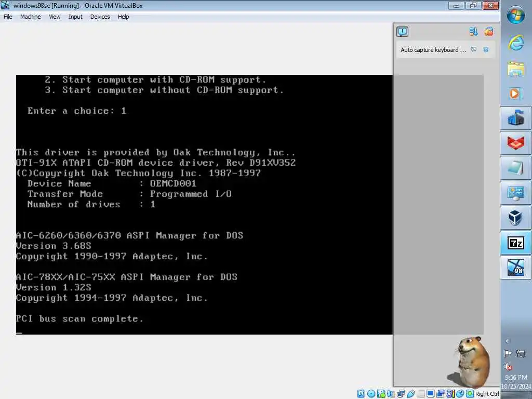
Task: Click the USB devices status icon
Action: 411,394
